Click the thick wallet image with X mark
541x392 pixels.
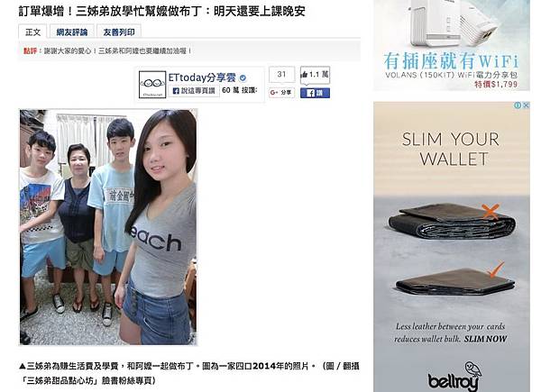(452, 221)
